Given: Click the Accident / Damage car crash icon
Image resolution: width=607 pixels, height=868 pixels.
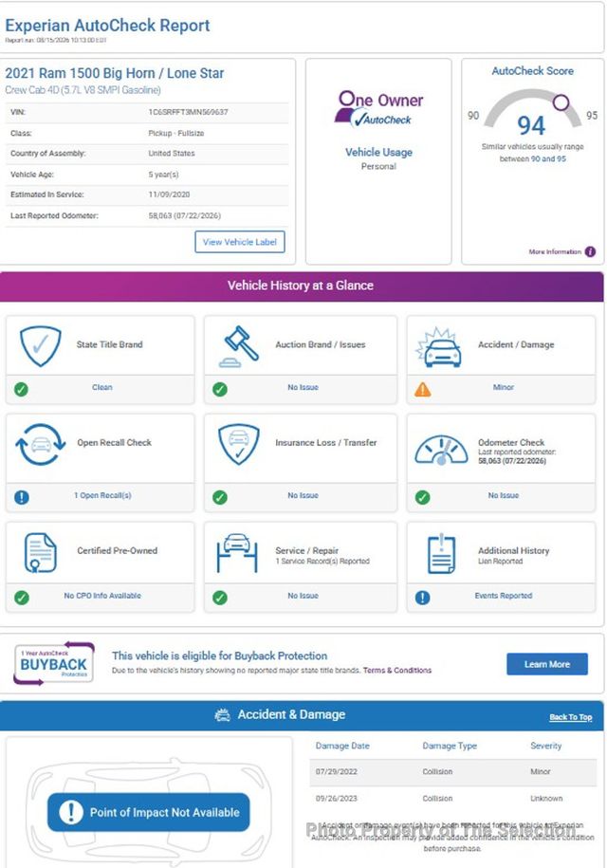Looking at the screenshot, I should (439, 347).
